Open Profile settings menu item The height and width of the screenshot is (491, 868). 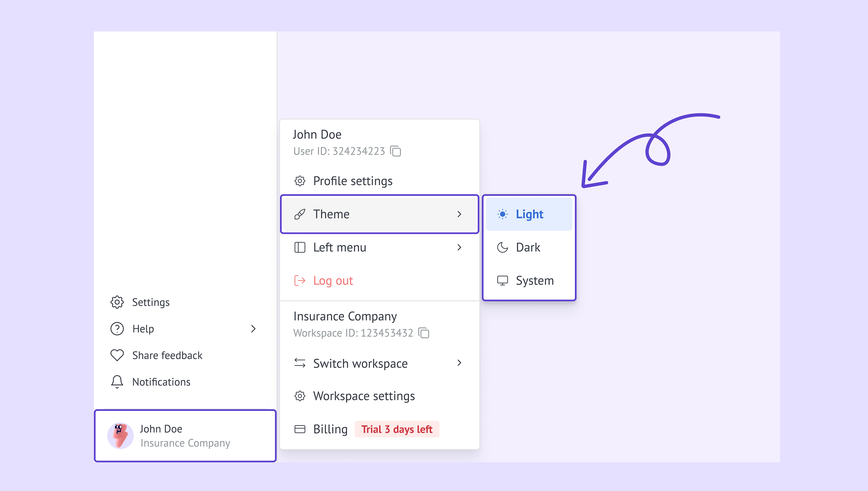pyautogui.click(x=352, y=181)
